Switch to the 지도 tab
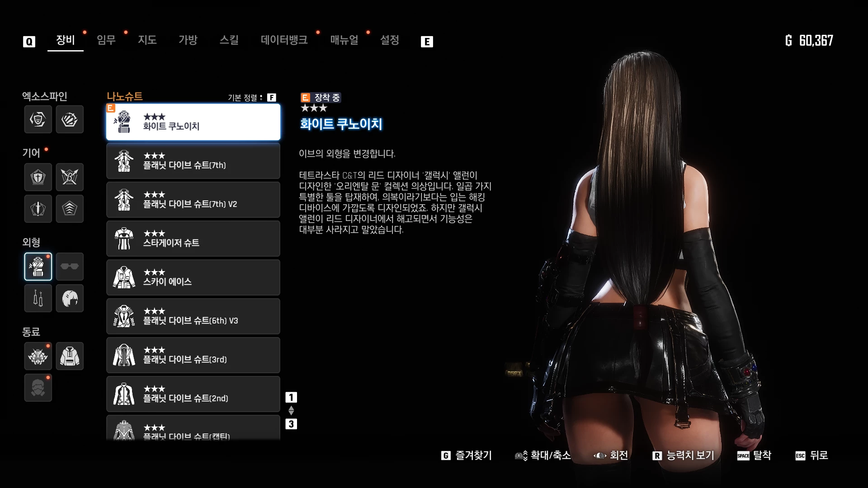Viewport: 868px width, 488px height. [147, 40]
